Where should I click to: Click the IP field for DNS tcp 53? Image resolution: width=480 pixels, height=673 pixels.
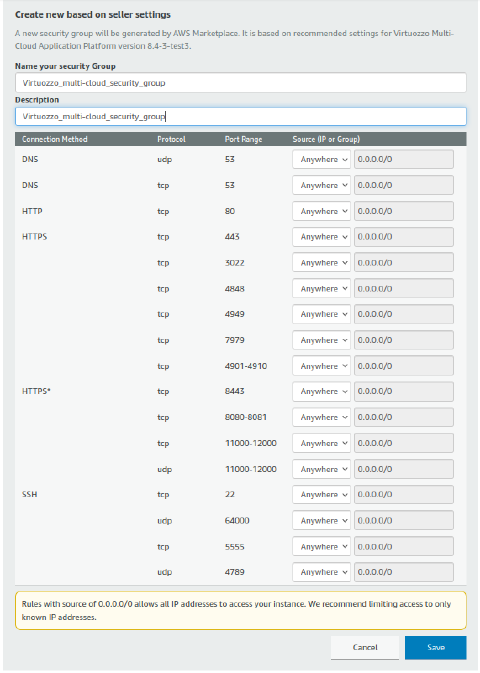(404, 185)
